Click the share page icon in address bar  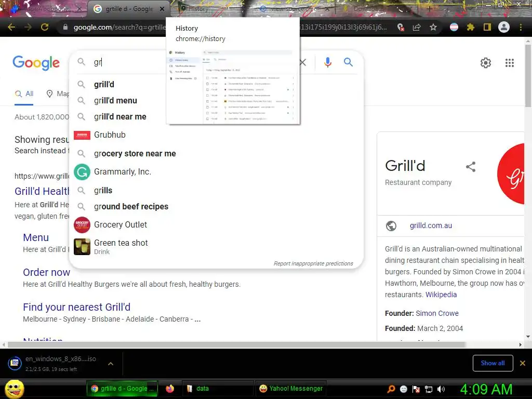point(417,27)
